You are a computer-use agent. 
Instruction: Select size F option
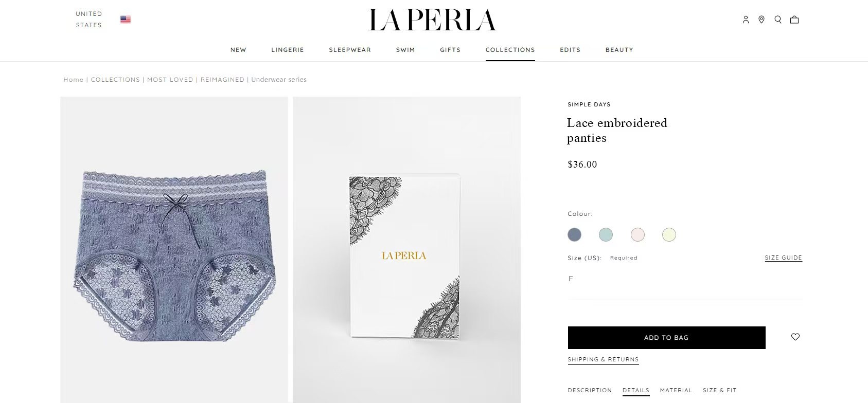(571, 279)
